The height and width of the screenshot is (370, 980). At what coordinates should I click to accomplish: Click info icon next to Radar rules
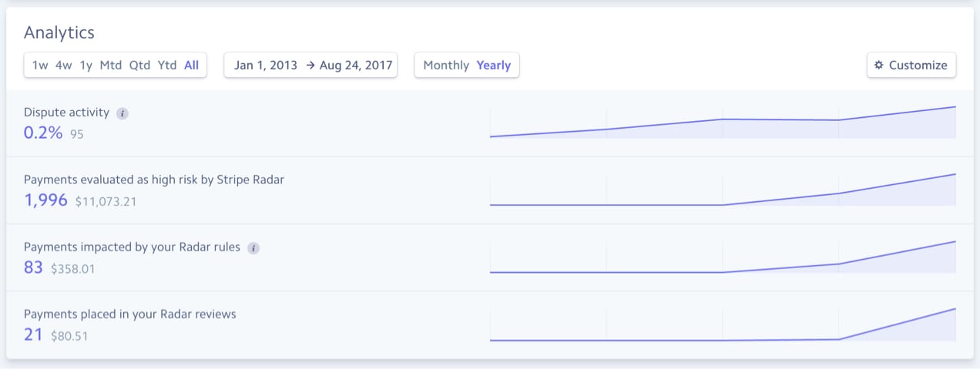(x=253, y=248)
